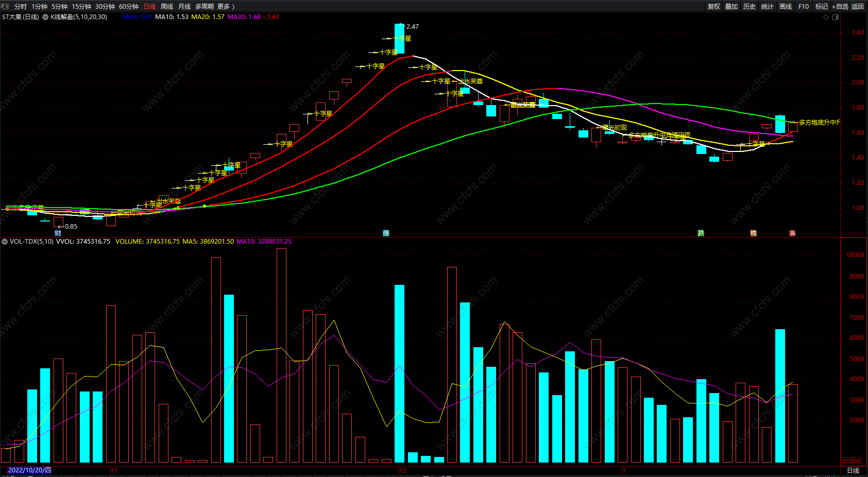
Task: Toggle the side panel icon beside the diamond
Action: 836,17
